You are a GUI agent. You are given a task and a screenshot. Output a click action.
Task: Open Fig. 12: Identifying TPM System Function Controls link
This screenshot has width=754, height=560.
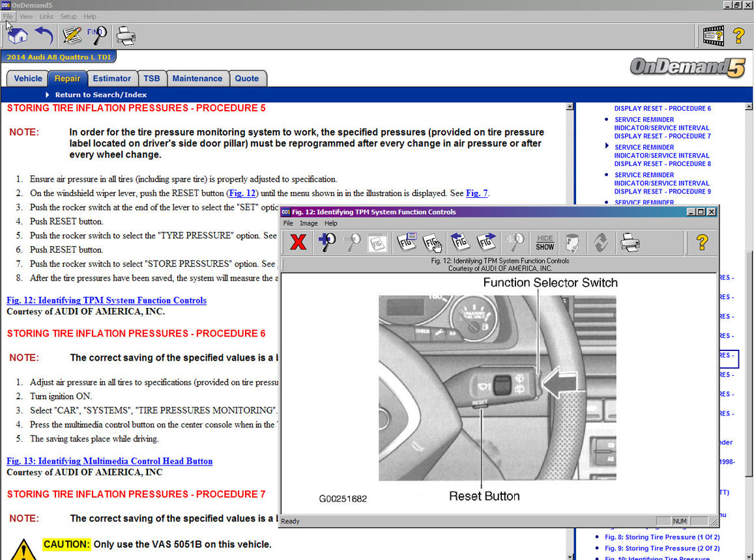click(x=106, y=300)
